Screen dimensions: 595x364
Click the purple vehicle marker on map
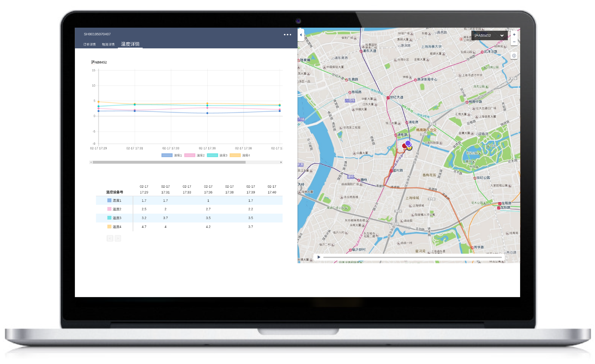[408, 143]
